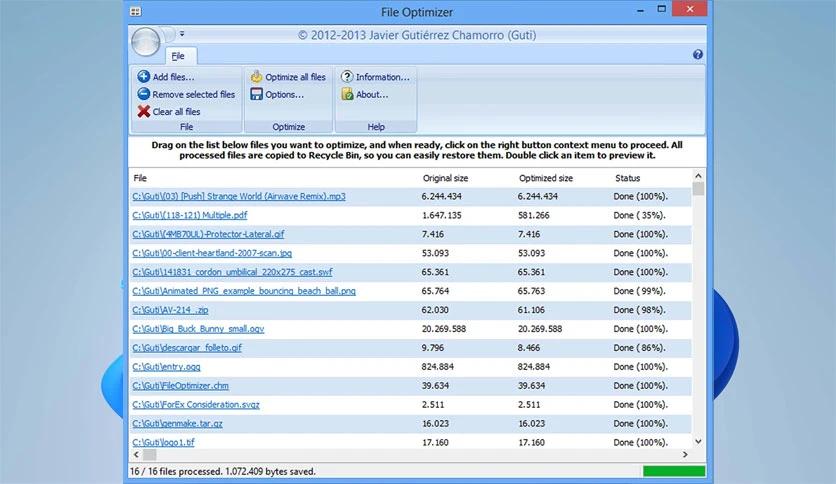Image resolution: width=836 pixels, height=484 pixels.
Task: Click the Optimize all files label
Action: coord(295,77)
